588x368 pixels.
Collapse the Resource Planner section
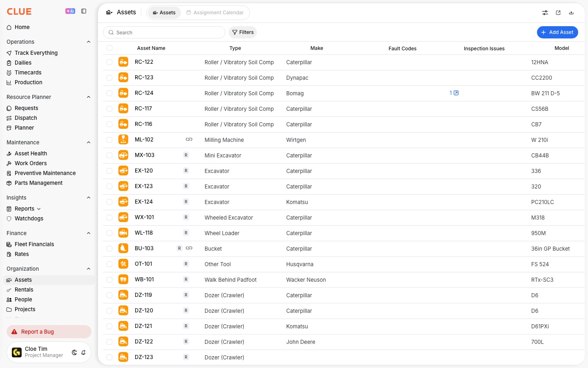89,97
